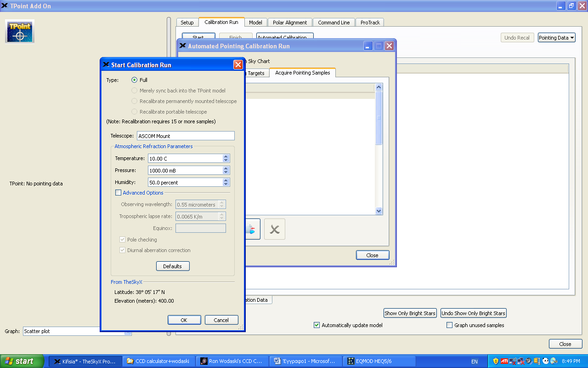Select the Acquire Pointing Samples tab
The width and height of the screenshot is (588, 368).
(303, 73)
